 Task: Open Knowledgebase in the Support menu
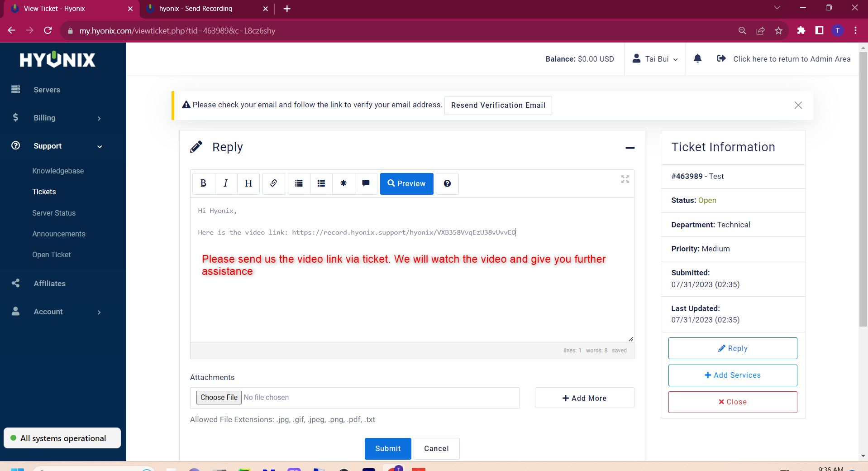[58, 171]
